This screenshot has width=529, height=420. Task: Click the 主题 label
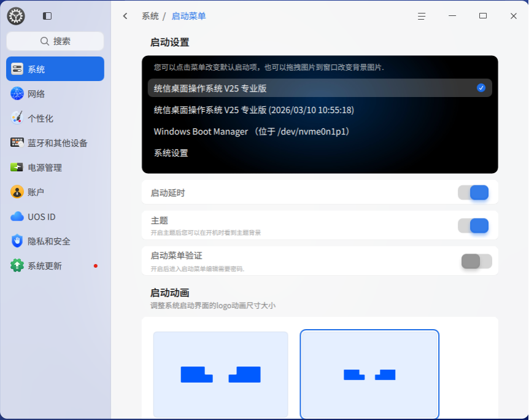(159, 220)
